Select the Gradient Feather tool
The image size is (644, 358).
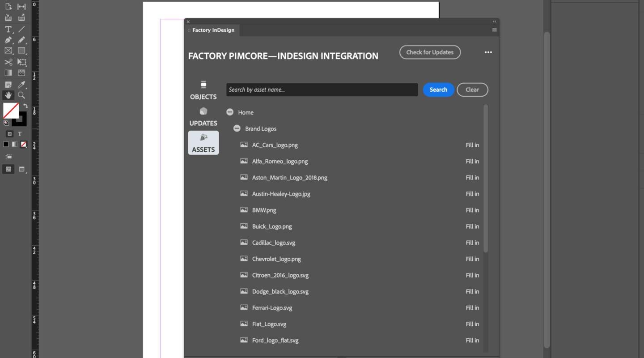[x=21, y=73]
